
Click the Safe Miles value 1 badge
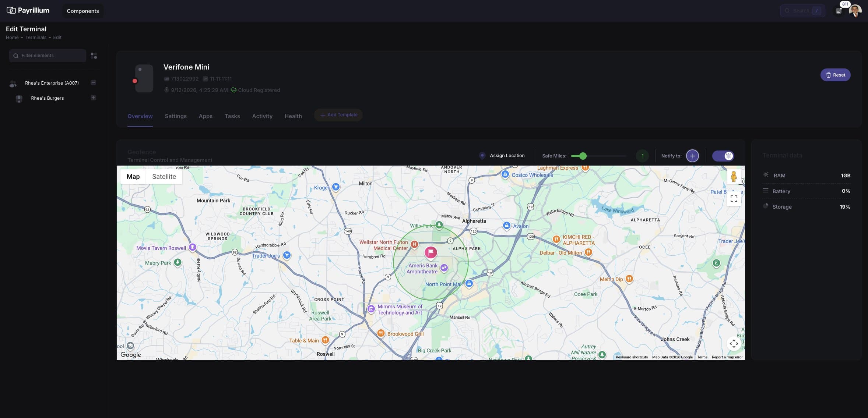[643, 156]
